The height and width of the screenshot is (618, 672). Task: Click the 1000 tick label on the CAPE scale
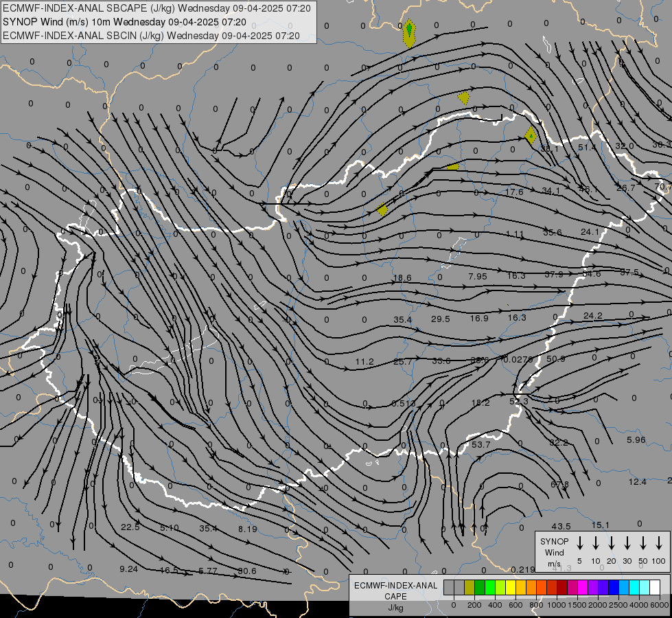[x=556, y=605]
